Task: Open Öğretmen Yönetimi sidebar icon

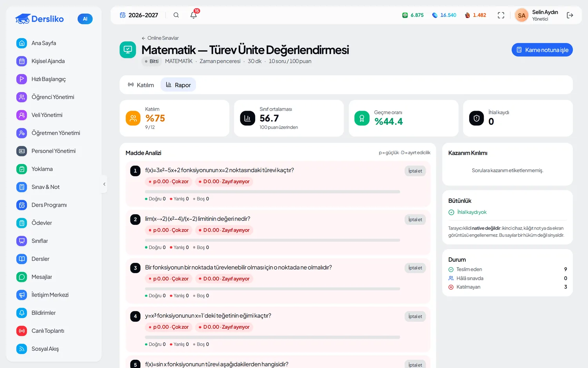Action: pos(22,133)
